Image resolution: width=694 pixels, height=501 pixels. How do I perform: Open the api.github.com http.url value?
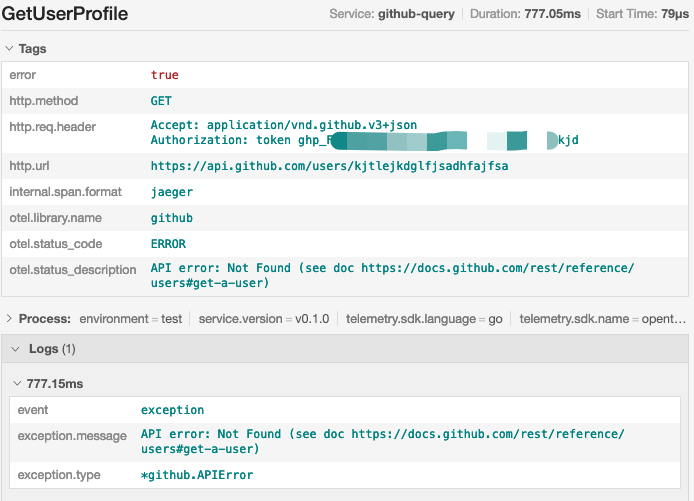[x=329, y=166]
